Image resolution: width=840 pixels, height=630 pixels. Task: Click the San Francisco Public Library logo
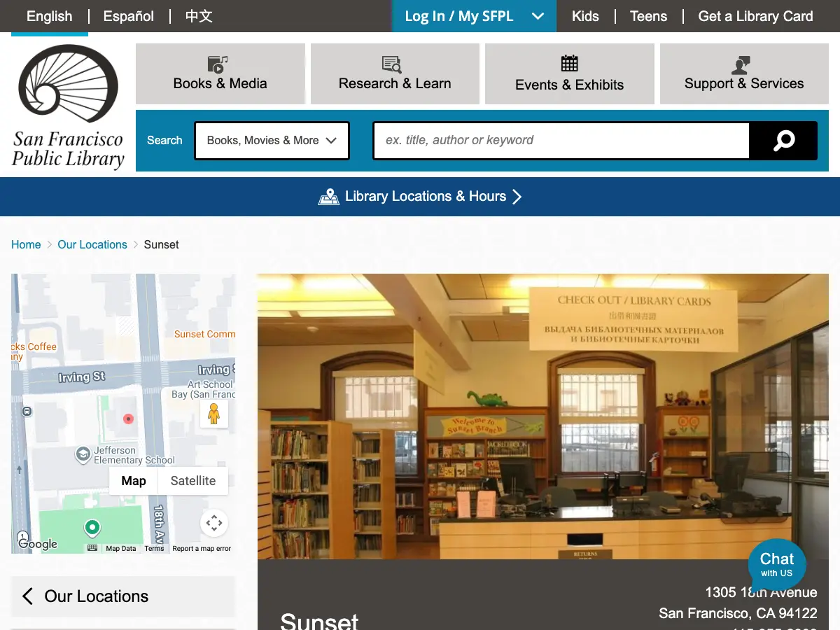[x=68, y=106]
